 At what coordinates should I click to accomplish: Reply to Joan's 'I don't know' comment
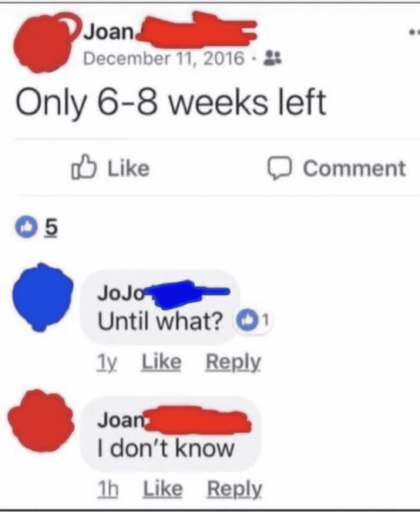tap(234, 489)
